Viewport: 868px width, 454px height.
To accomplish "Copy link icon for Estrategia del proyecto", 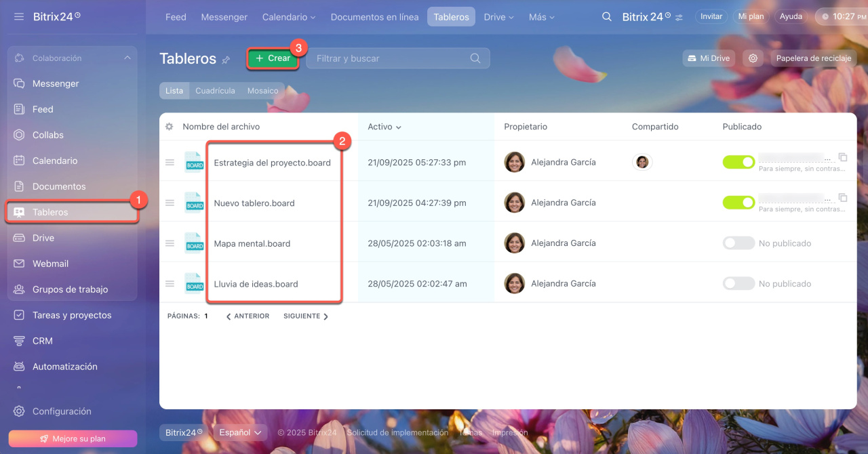I will 843,157.
